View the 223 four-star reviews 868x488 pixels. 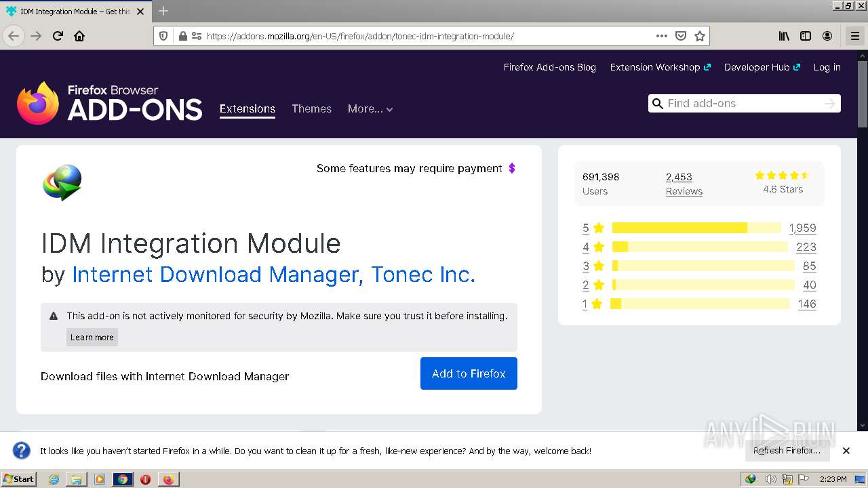pos(806,247)
